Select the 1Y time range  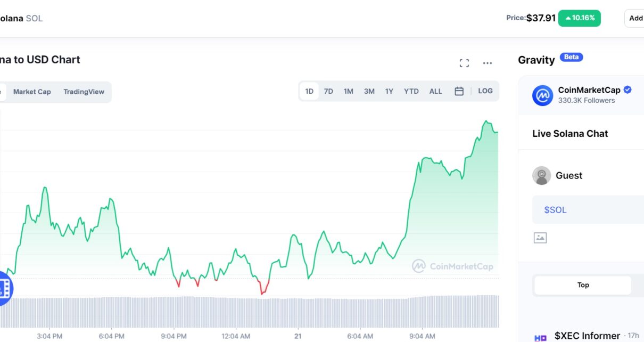pos(389,91)
